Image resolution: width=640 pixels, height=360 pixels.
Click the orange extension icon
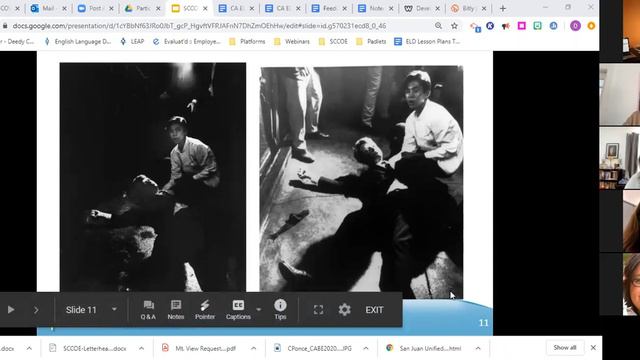[591, 26]
